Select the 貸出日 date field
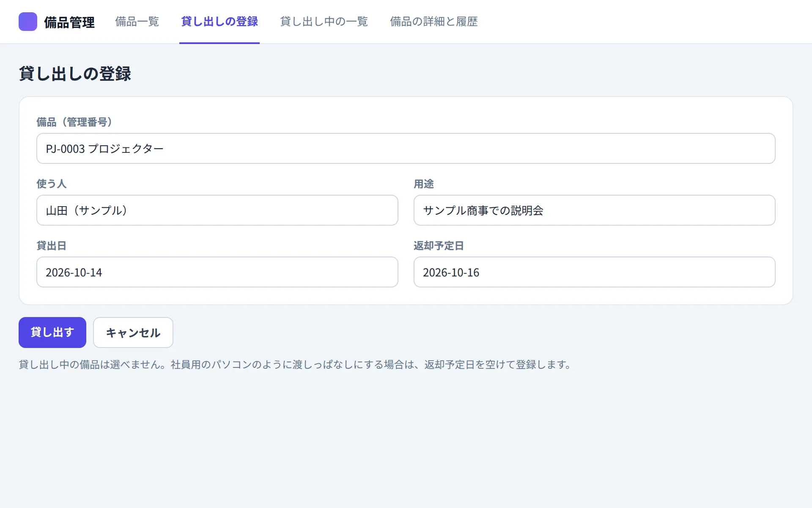Screen dimensions: 812x508 point(217,272)
